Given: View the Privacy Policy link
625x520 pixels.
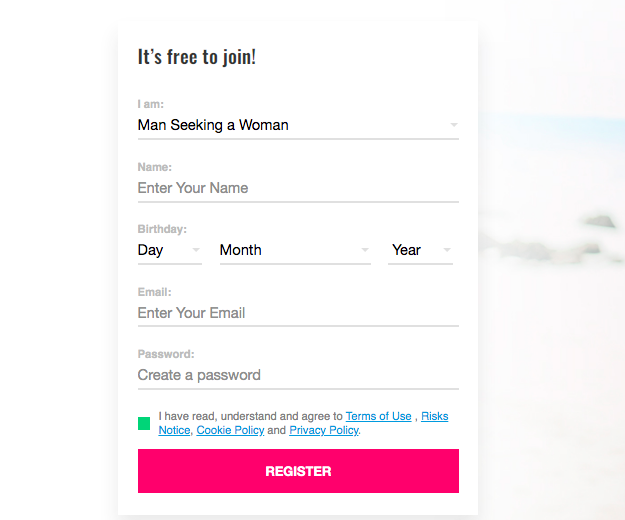Looking at the screenshot, I should 324,430.
